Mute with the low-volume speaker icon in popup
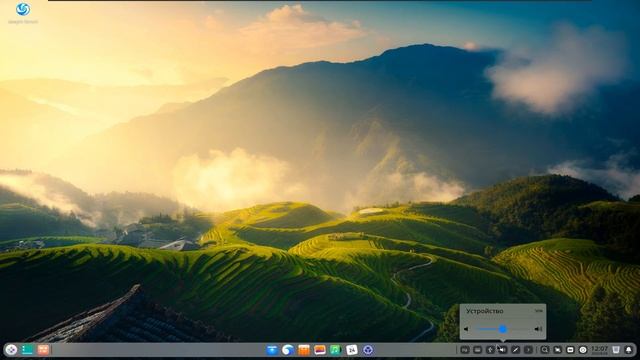This screenshot has width=640, height=360. point(466,329)
